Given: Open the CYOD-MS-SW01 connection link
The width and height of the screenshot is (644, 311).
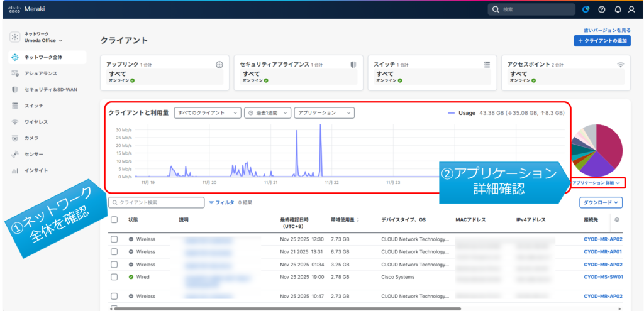Looking at the screenshot, I should (603, 277).
